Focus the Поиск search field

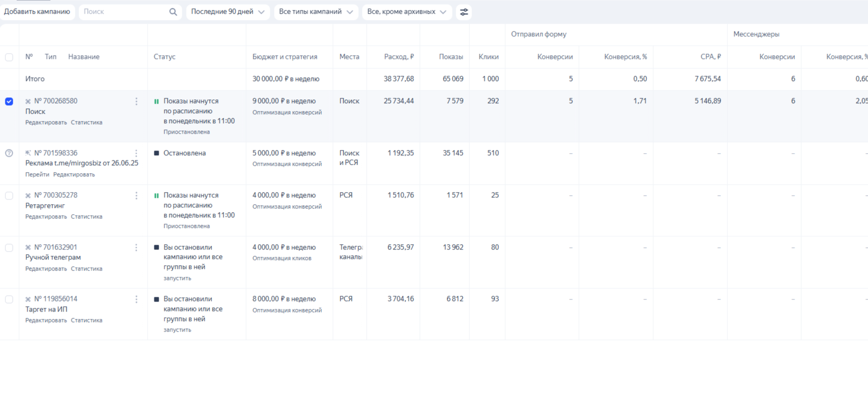(125, 12)
